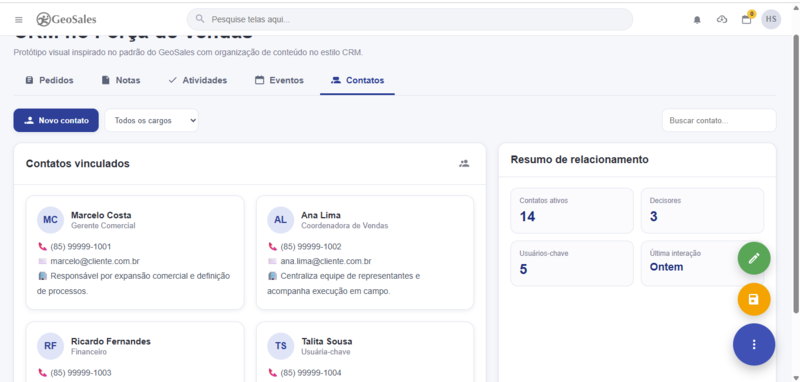Viewport: 800px width, 382px height.
Task: Click the cloud sync icon
Action: pos(722,19)
